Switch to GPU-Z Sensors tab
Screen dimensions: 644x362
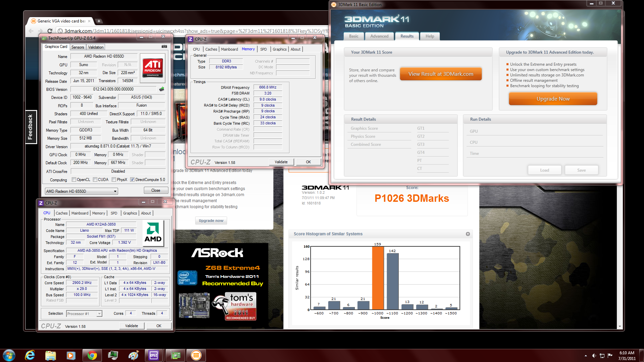[78, 47]
